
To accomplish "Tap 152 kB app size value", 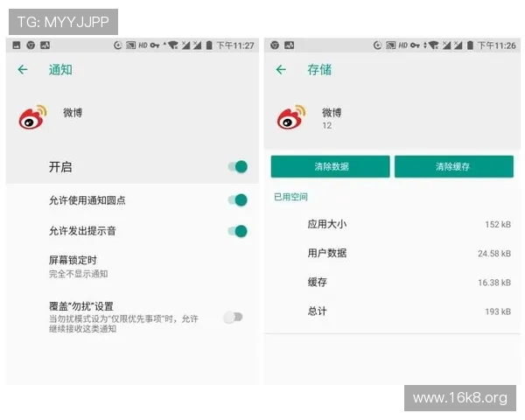I will click(498, 224).
